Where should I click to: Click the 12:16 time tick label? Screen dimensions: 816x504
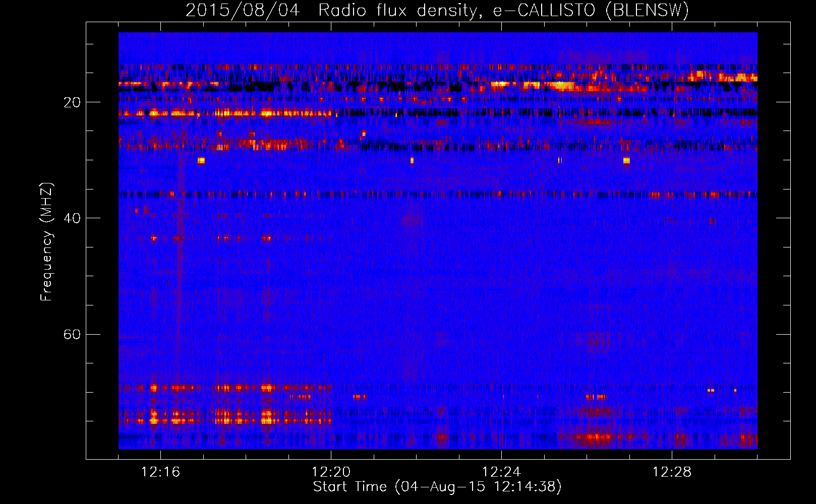(160, 472)
